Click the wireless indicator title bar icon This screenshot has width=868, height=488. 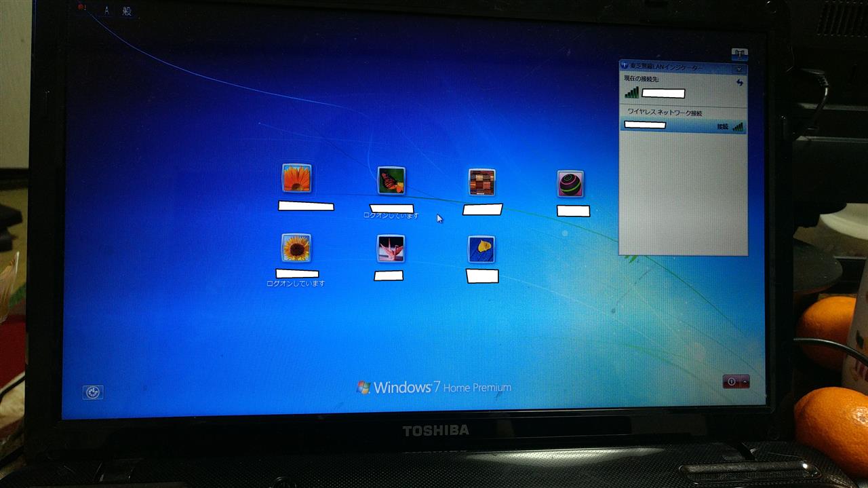[625, 67]
